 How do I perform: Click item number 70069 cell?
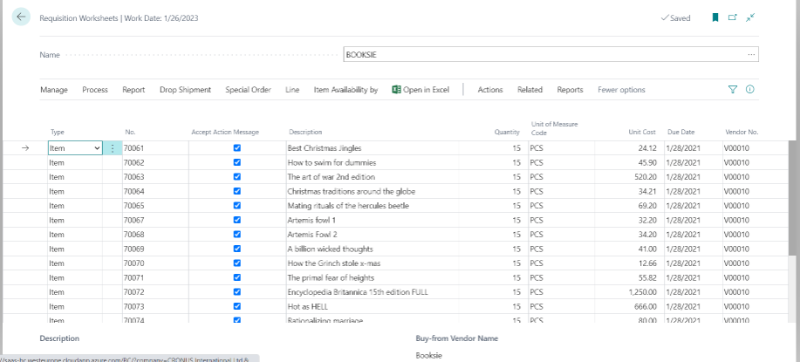pyautogui.click(x=156, y=249)
